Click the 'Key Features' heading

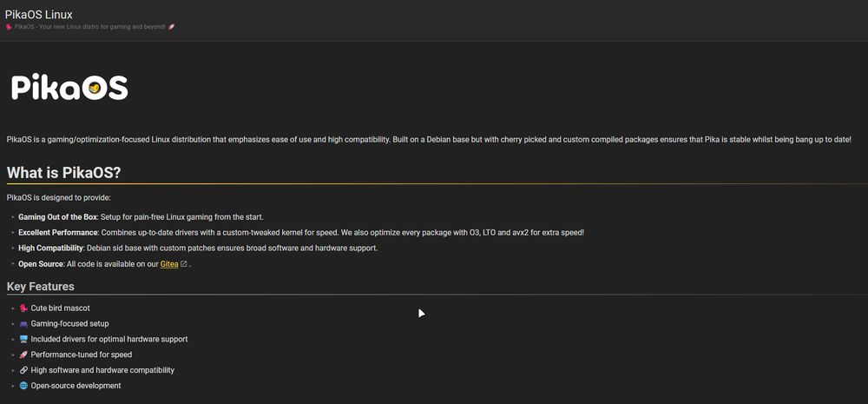[41, 287]
